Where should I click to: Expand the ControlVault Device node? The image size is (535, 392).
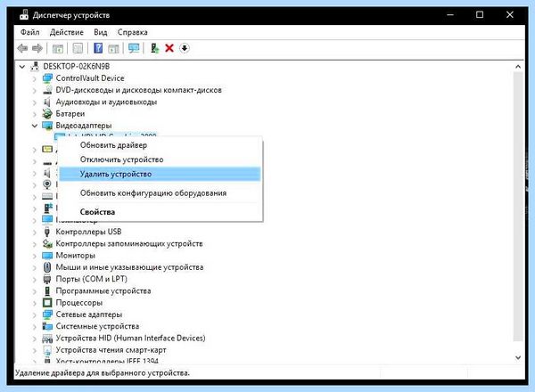pos(35,78)
